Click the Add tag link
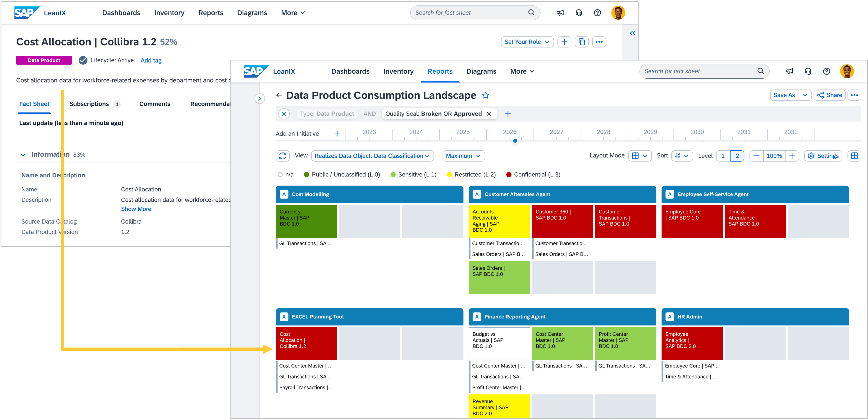This screenshot has width=868, height=420. tap(151, 60)
